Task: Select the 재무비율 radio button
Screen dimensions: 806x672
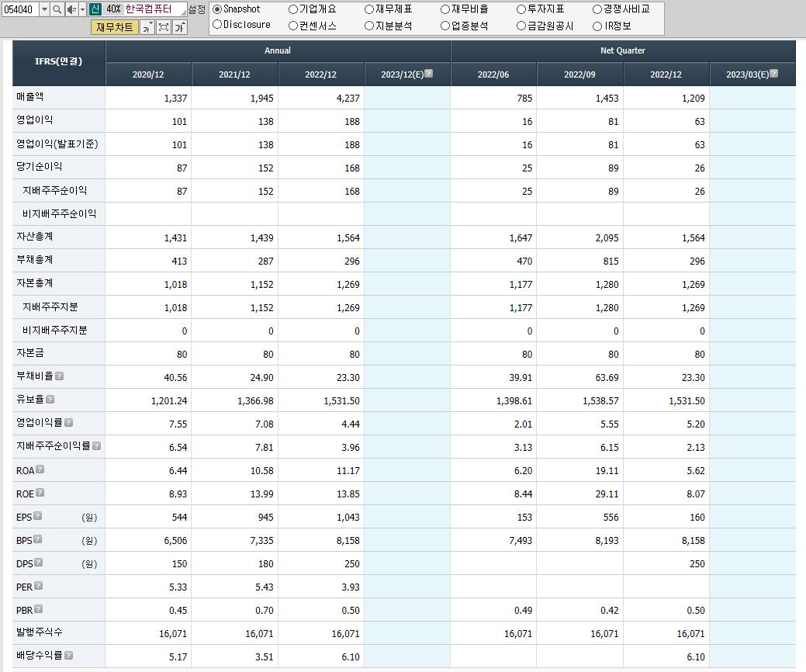Action: 445,9
